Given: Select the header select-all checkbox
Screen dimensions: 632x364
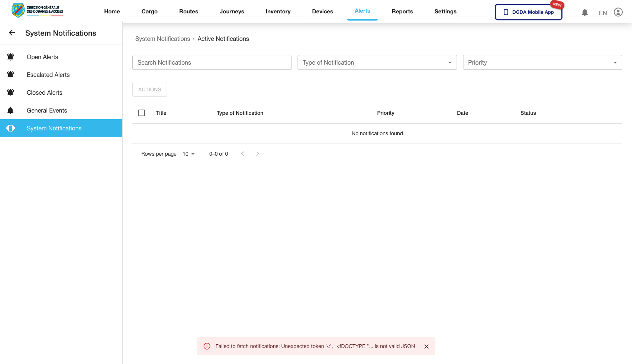Looking at the screenshot, I should click(x=142, y=113).
